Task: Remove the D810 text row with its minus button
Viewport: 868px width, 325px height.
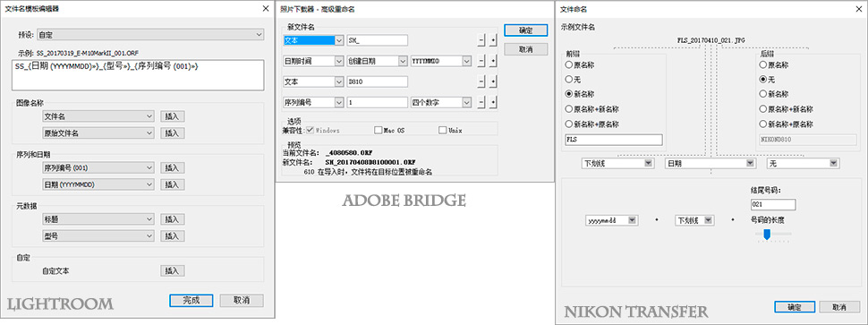Action: point(481,81)
